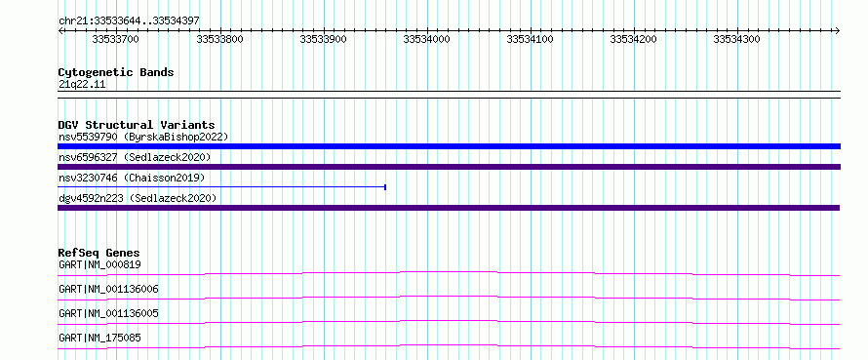Click ruler position 33534100
The image size is (868, 360).
(531, 39)
